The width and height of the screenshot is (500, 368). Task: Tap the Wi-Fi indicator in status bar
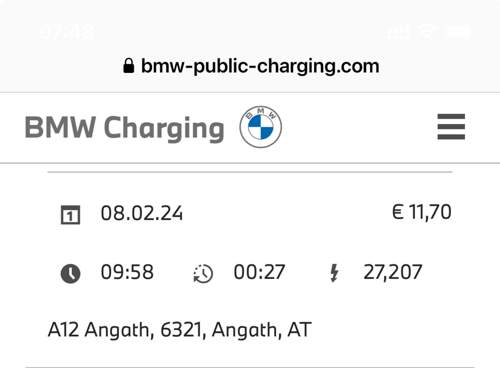[428, 32]
